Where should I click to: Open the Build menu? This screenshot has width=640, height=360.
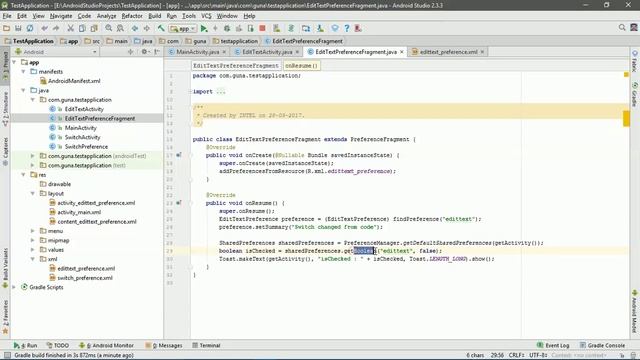tap(155, 16)
